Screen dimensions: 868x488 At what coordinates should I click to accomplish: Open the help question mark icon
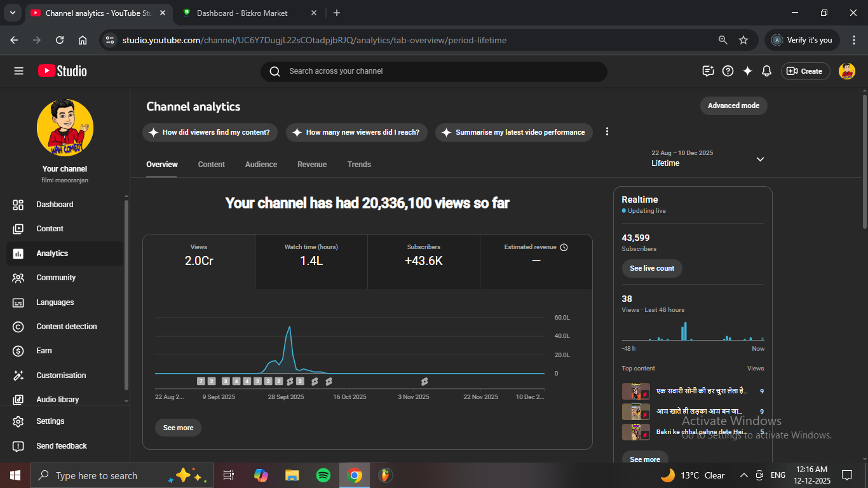[728, 71]
